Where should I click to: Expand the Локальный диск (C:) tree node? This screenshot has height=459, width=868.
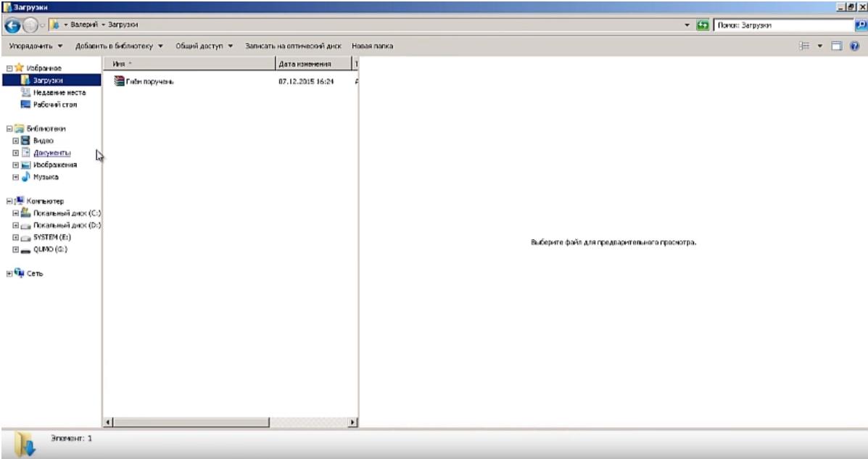click(x=15, y=213)
